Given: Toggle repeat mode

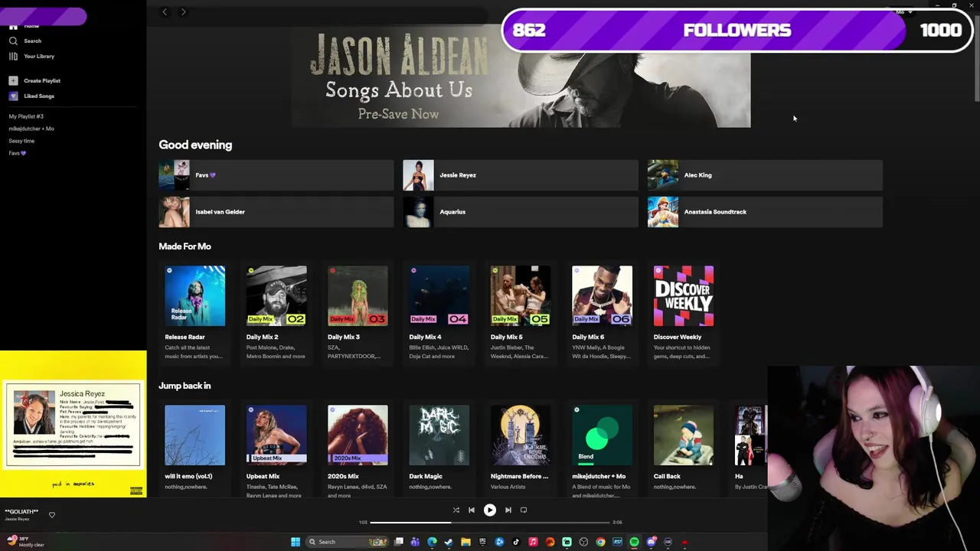Looking at the screenshot, I should (524, 510).
